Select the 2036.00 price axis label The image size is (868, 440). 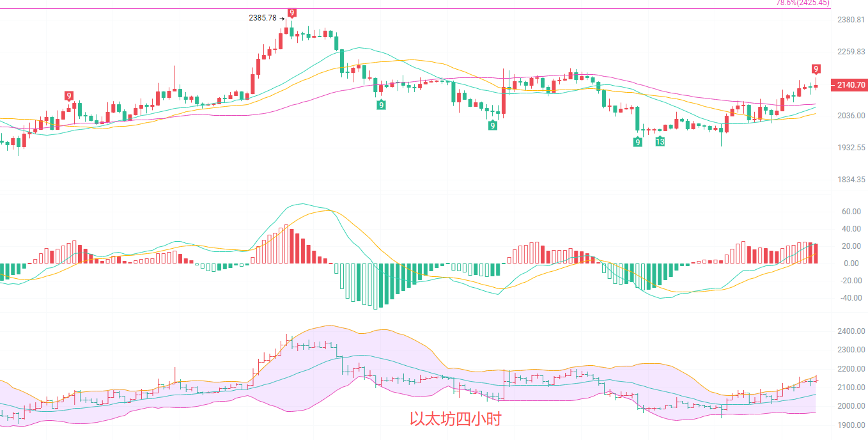point(851,116)
